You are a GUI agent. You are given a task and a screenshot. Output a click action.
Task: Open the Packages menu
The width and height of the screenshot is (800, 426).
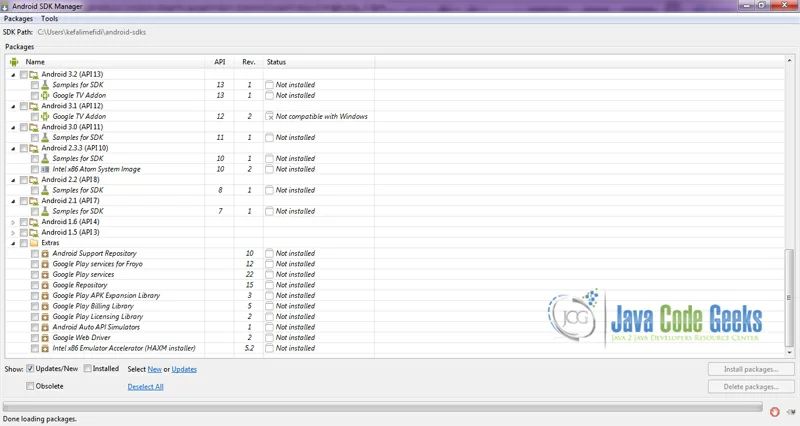(x=18, y=18)
